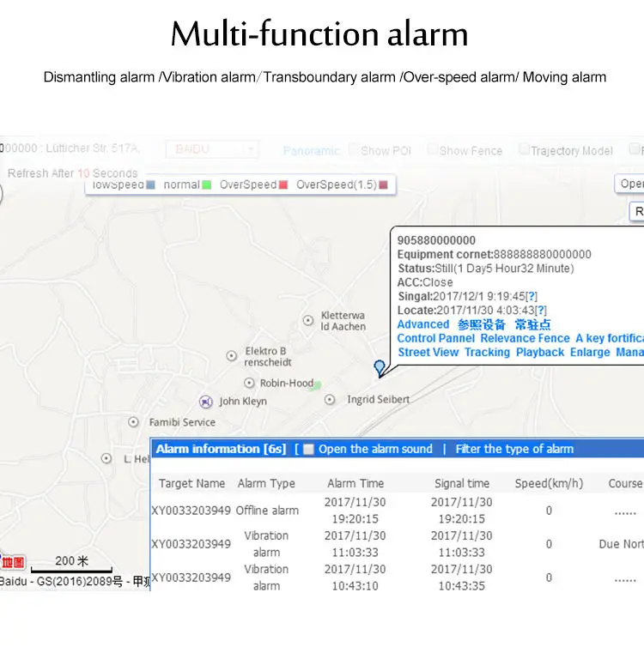Select Vibration alarm at 10:43:10 type cell
The height and width of the screenshot is (653, 644).
(266, 577)
